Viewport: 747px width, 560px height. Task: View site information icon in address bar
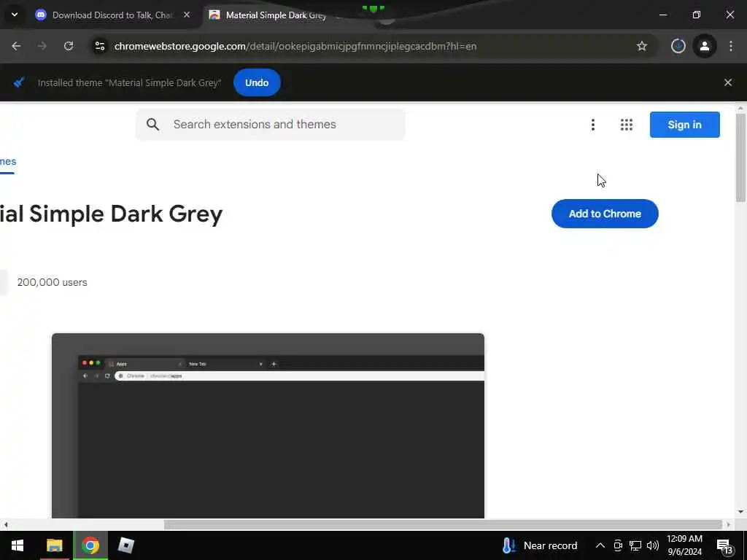point(99,46)
